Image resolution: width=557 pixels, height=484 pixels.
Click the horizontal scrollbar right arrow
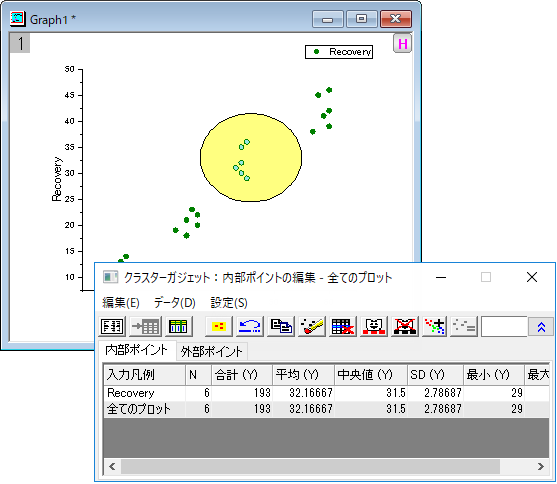pyautogui.click(x=541, y=466)
